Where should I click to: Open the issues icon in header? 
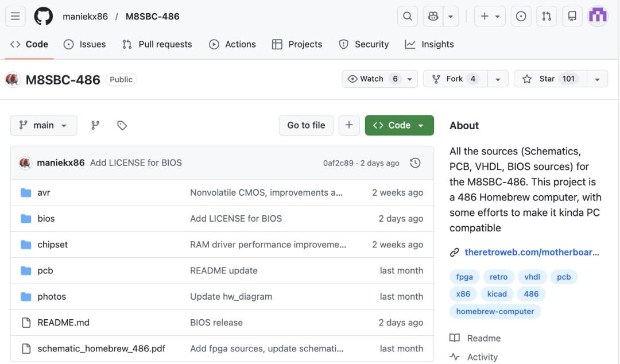521,17
